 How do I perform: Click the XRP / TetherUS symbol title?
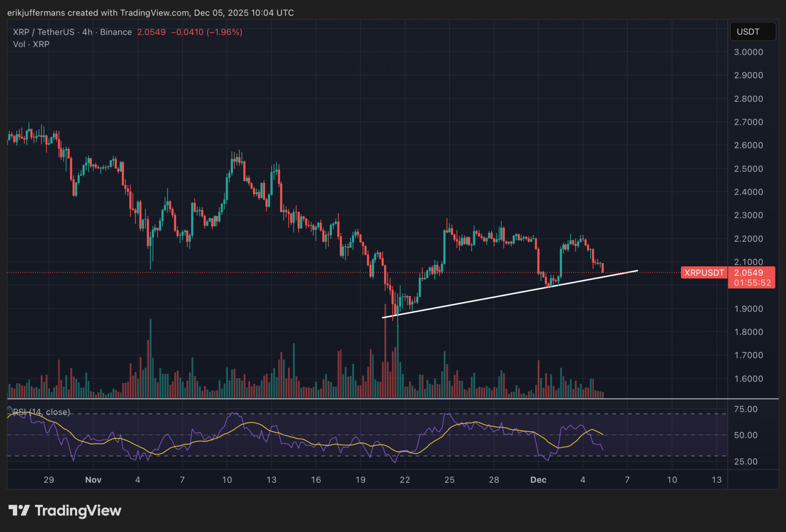point(44,32)
